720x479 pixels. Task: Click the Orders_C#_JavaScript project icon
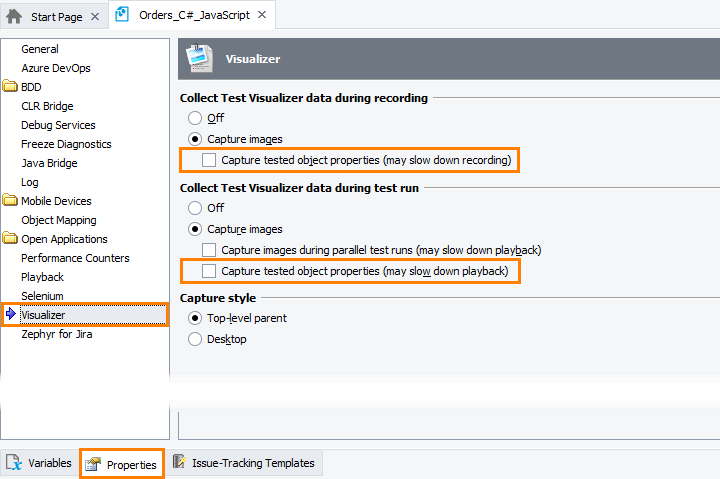pyautogui.click(x=123, y=15)
